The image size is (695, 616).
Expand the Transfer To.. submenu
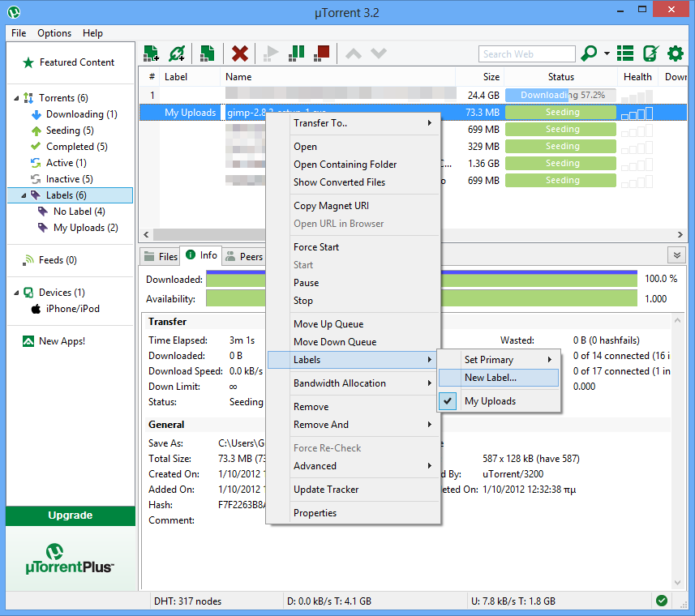coord(354,123)
